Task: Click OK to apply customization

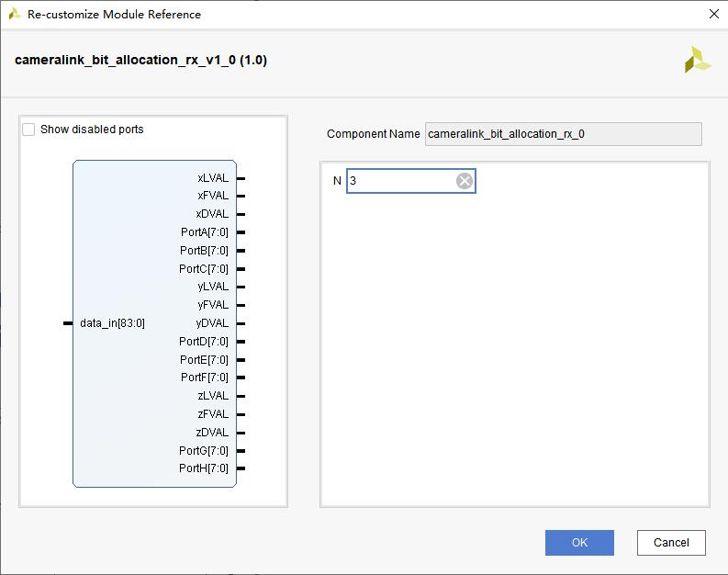Action: point(579,543)
